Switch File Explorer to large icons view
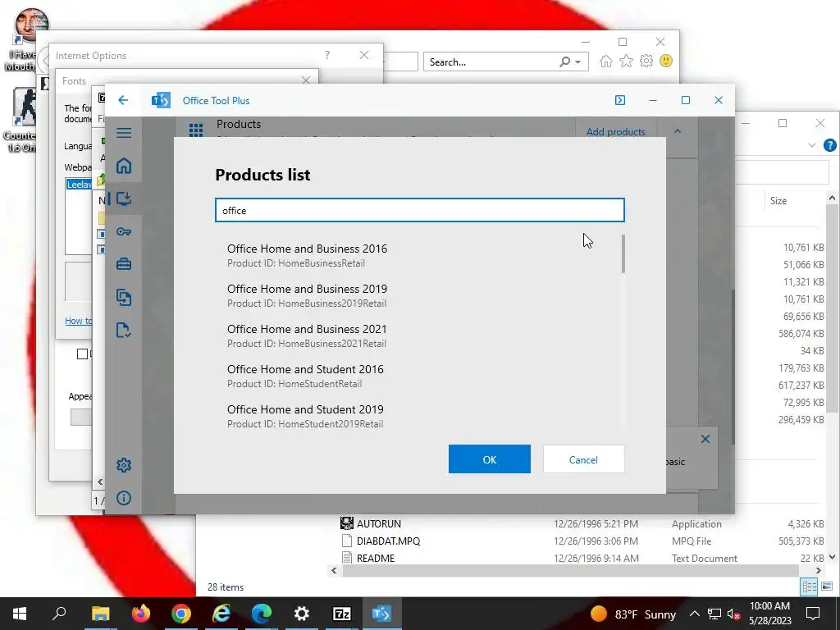This screenshot has width=840, height=630. point(827,587)
